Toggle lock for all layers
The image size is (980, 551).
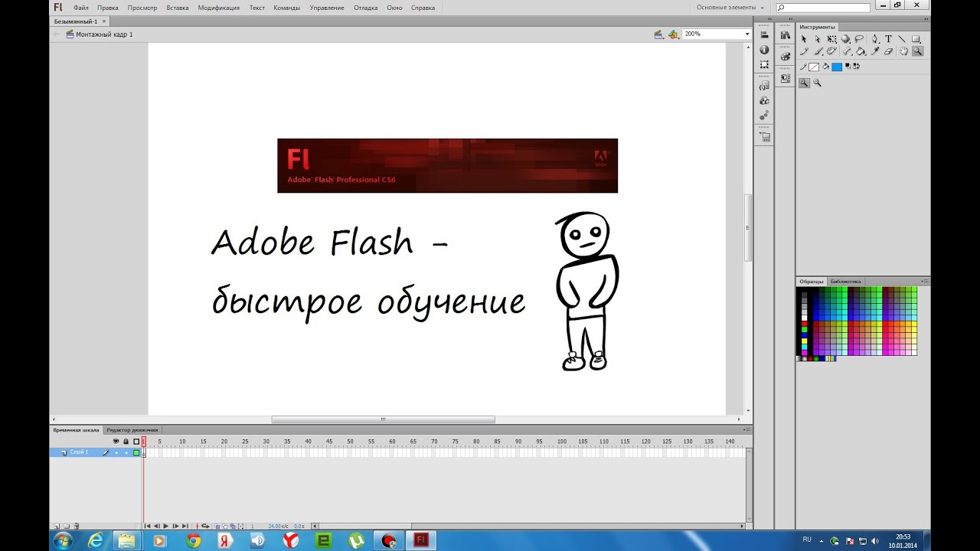(126, 442)
